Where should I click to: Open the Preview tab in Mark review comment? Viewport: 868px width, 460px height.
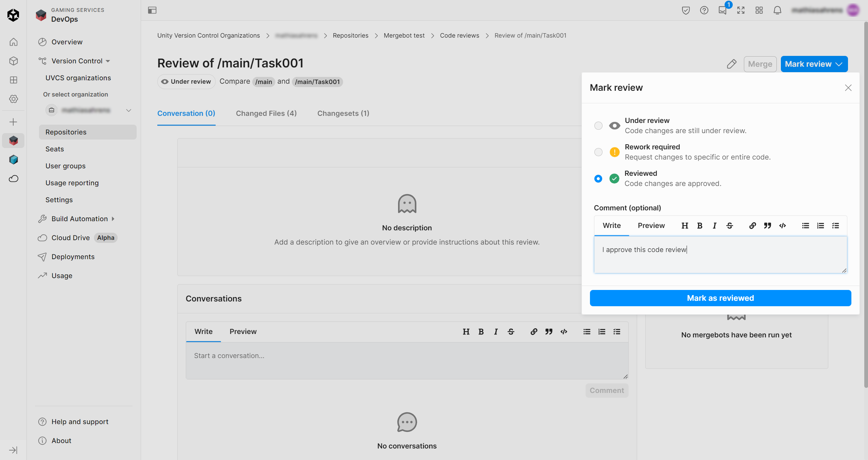point(651,226)
